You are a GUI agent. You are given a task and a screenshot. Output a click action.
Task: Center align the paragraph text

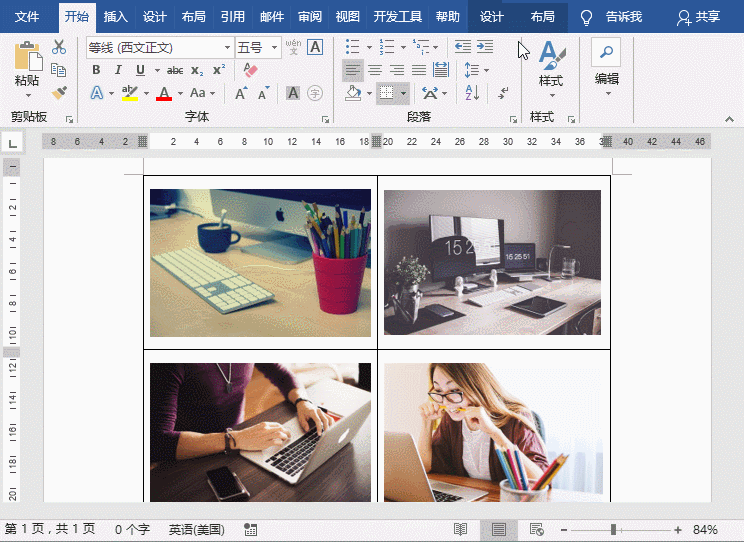(375, 70)
